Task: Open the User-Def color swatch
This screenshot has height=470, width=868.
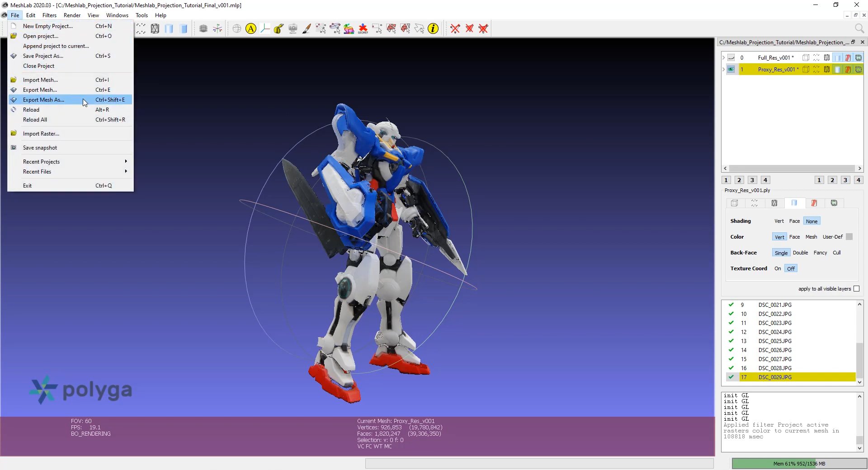Action: pyautogui.click(x=849, y=237)
